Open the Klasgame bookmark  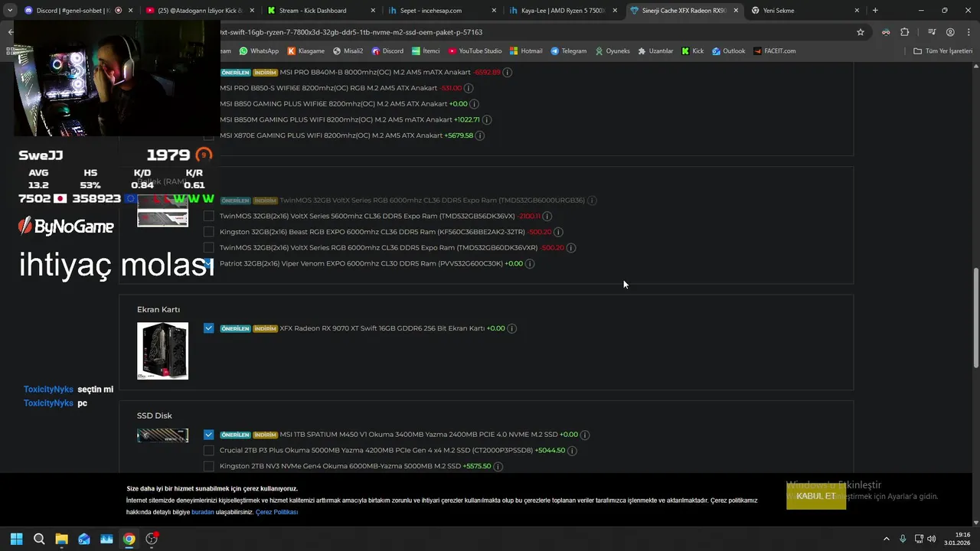[306, 51]
